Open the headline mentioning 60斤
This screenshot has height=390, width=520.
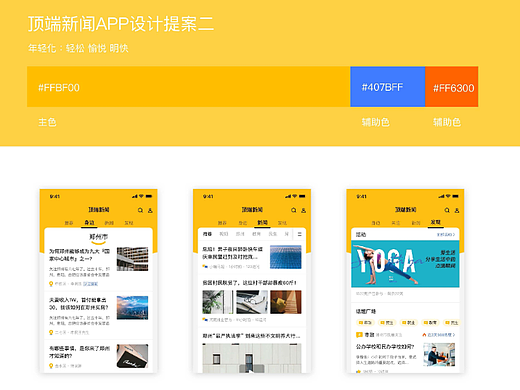(x=249, y=283)
